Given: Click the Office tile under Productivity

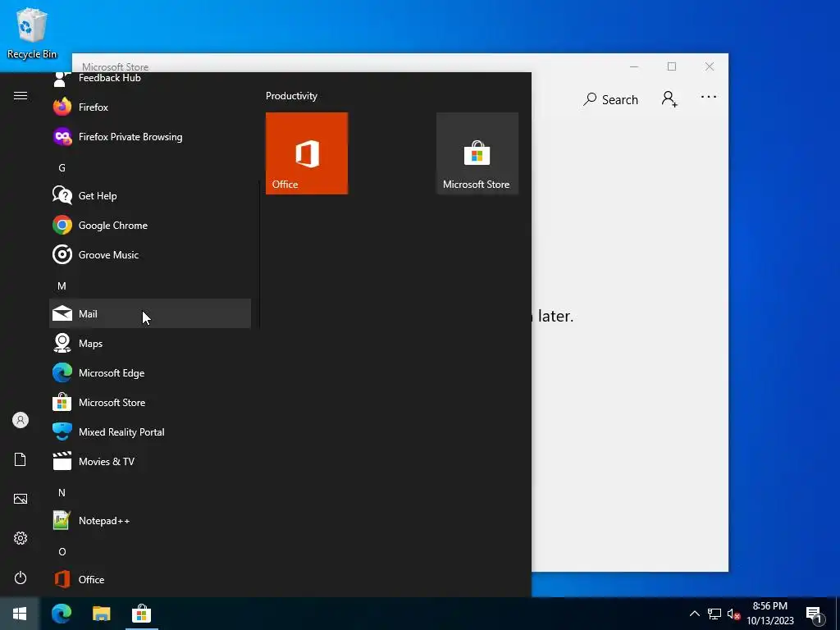Looking at the screenshot, I should tap(307, 153).
